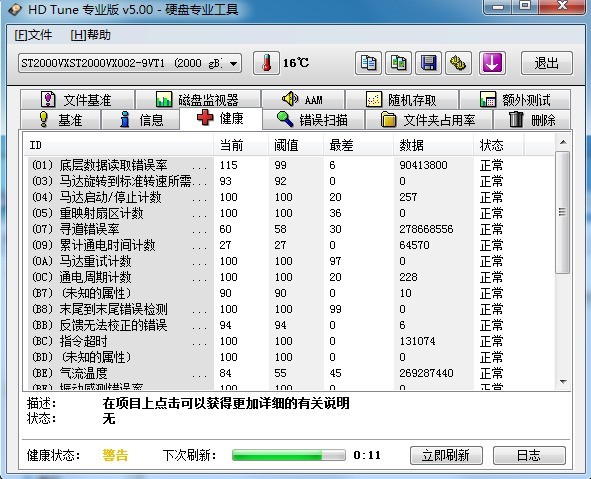
Task: Click the data value 131074
Action: coord(417,341)
